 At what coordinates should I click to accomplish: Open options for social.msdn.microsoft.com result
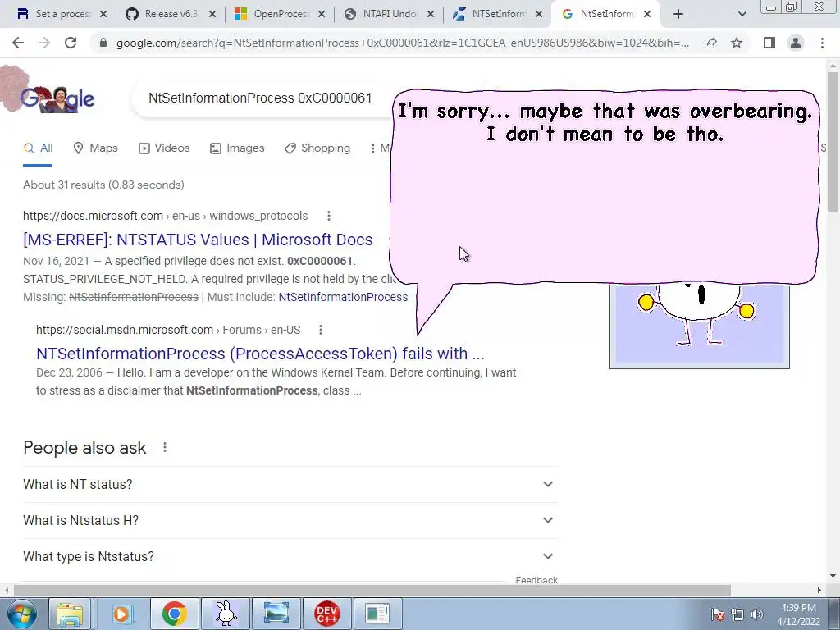pos(321,330)
